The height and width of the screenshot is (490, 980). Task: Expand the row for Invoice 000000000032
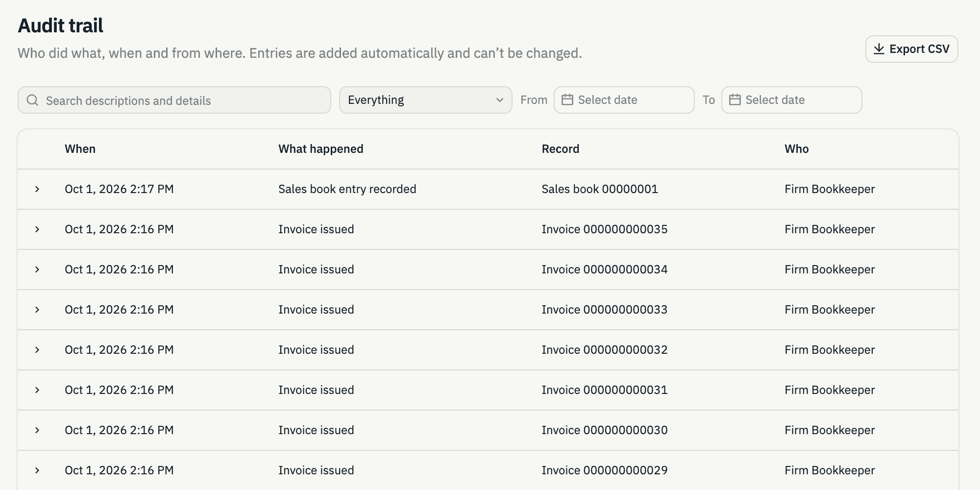[x=37, y=350]
